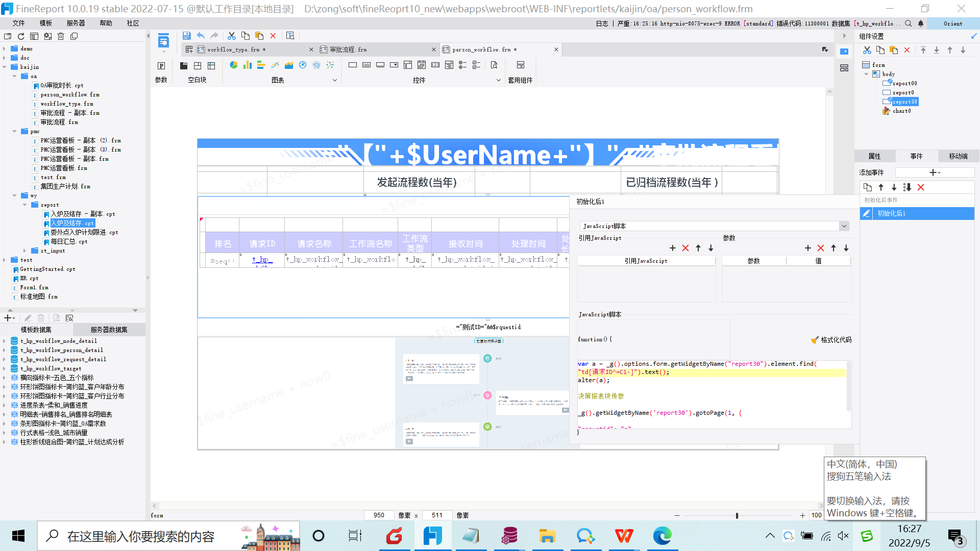Switch to the 移动端 tab

pos(958,156)
